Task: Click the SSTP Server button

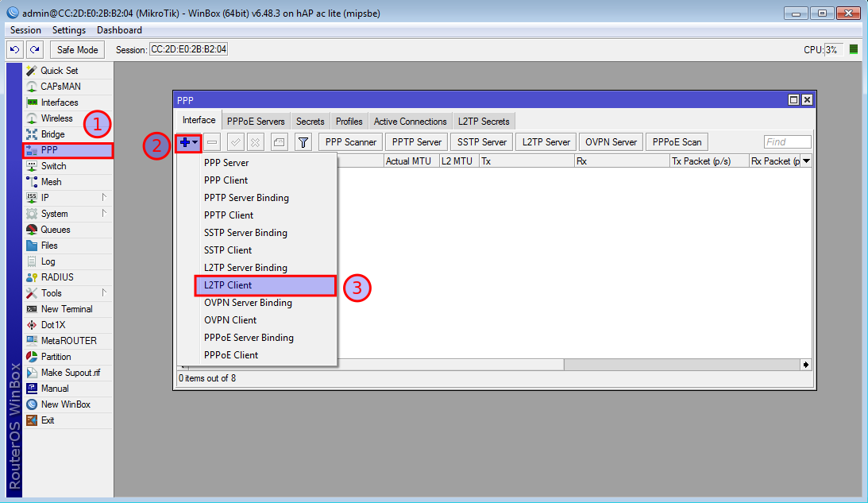Action: (x=482, y=142)
